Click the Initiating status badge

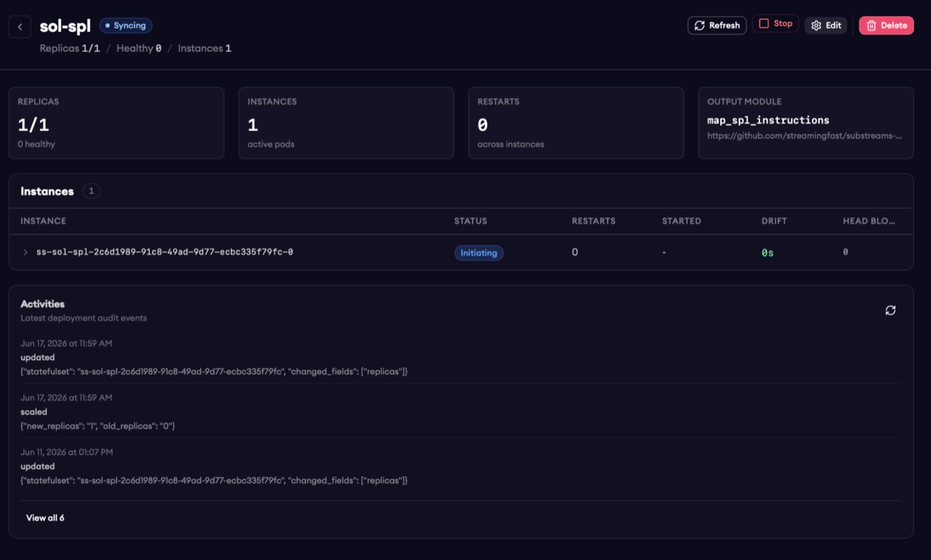[x=479, y=253]
